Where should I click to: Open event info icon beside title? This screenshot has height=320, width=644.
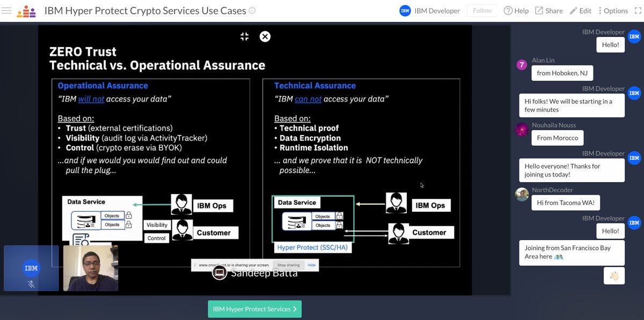coord(252,11)
